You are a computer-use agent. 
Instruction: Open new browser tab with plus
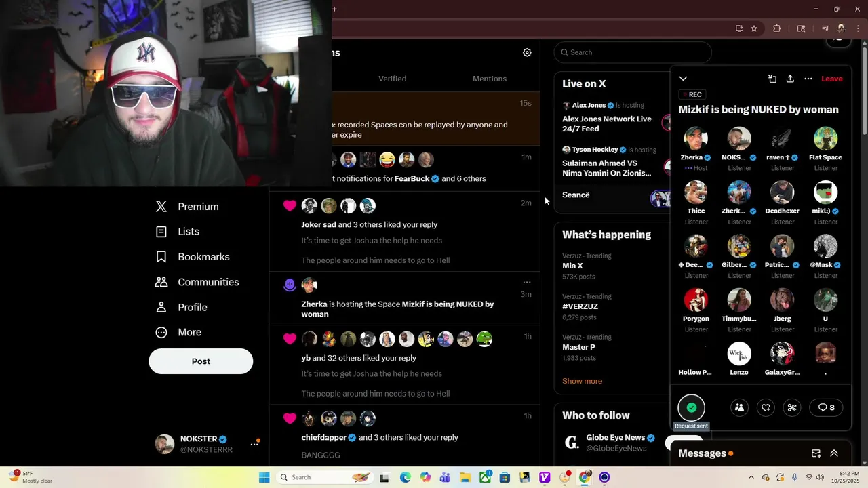334,9
